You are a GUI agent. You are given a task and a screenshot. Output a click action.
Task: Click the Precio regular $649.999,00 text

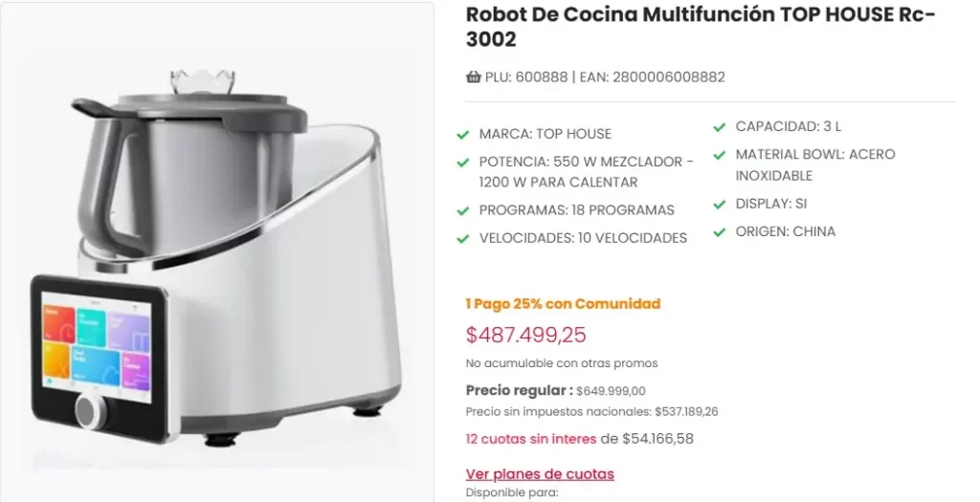click(555, 390)
